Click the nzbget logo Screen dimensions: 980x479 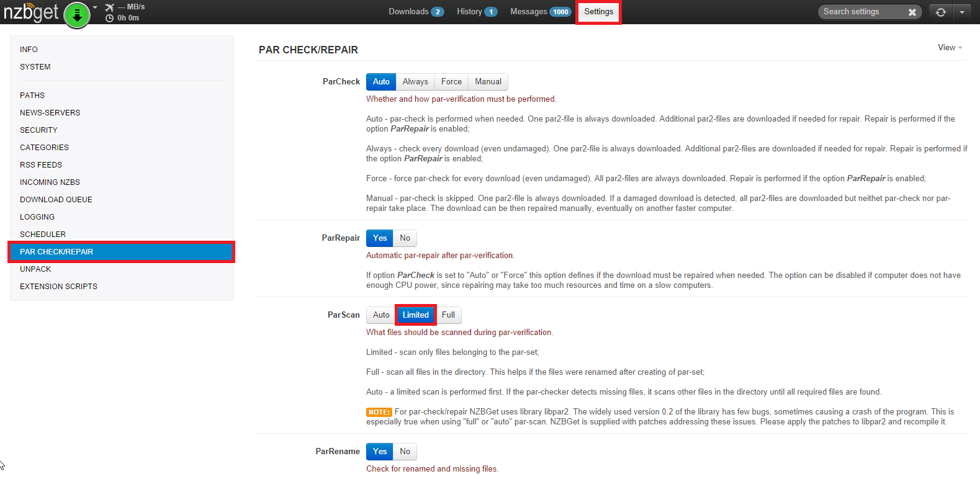point(30,12)
